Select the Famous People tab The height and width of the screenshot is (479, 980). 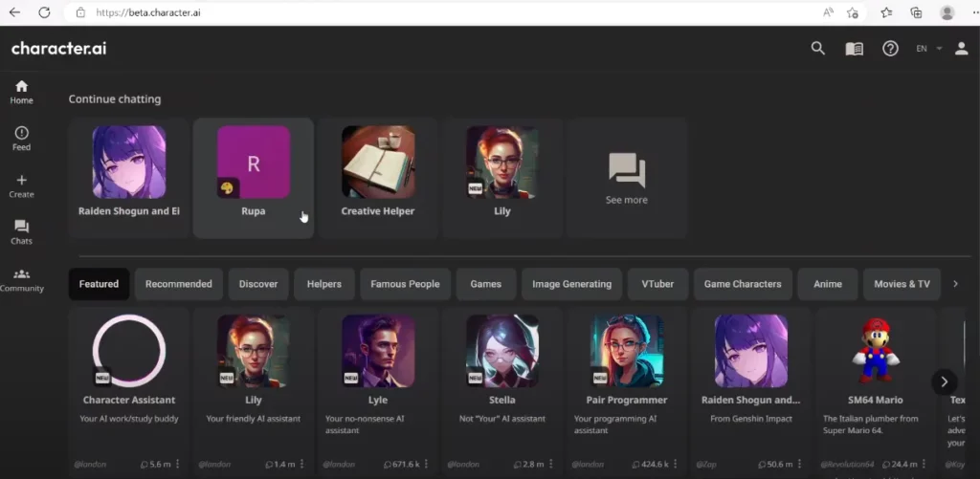tap(405, 284)
